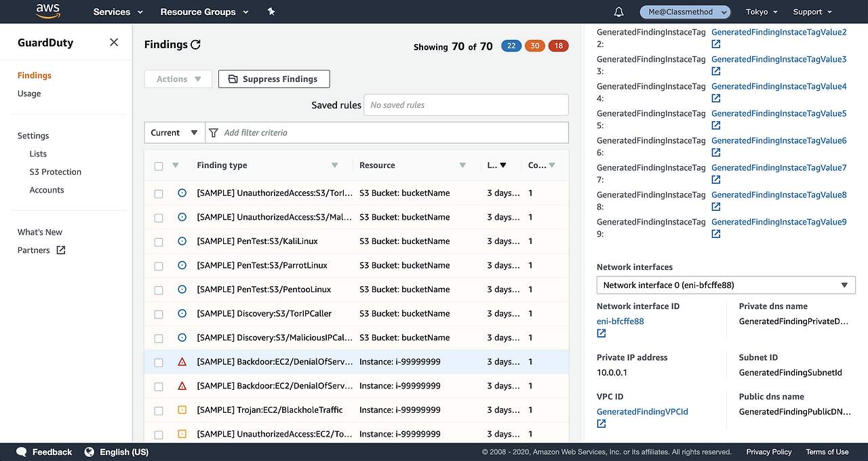Screen dimensions: 868x461
Task: Filter by the blue low-severity count badge
Action: click(x=511, y=46)
